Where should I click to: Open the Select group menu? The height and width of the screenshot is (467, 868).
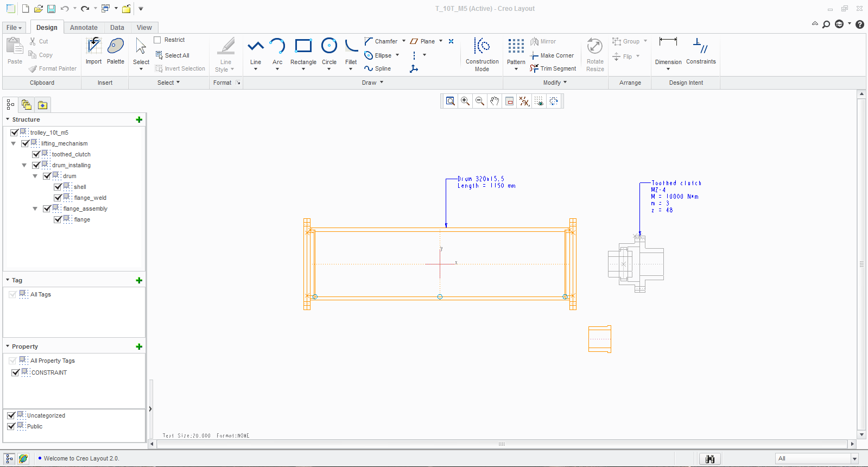pos(168,83)
